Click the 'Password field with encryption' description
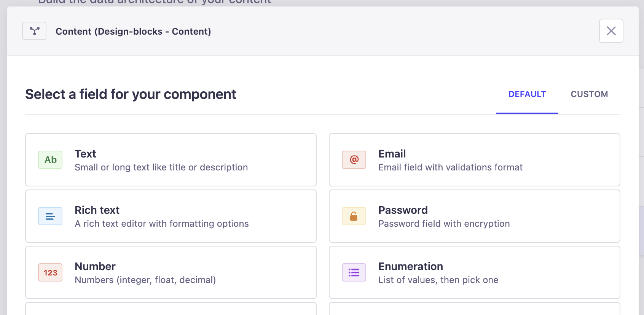Image resolution: width=644 pixels, height=315 pixels. pyautogui.click(x=444, y=224)
